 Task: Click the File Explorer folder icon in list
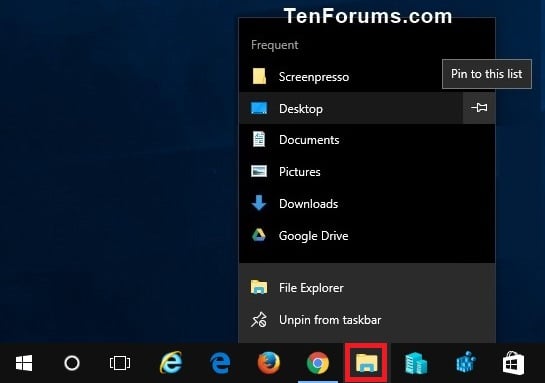click(259, 287)
